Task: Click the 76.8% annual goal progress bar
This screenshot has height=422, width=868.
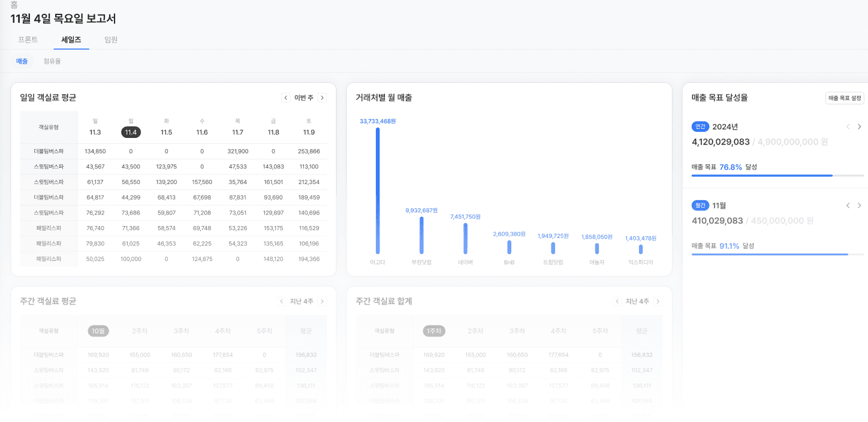Action: click(x=778, y=176)
